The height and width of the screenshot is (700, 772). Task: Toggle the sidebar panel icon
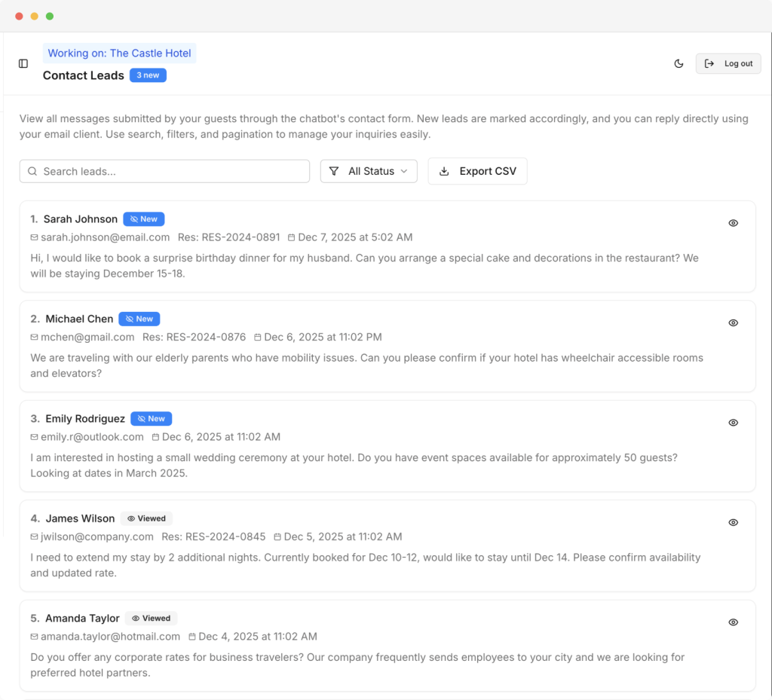(x=23, y=64)
